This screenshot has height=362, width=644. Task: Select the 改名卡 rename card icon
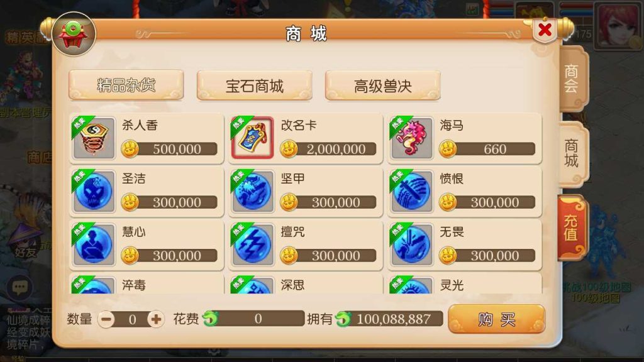coord(253,138)
